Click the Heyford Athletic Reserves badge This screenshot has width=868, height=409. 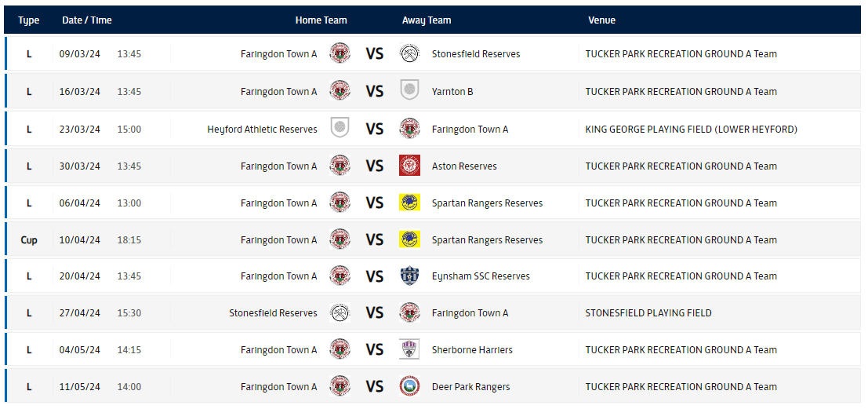pos(340,129)
